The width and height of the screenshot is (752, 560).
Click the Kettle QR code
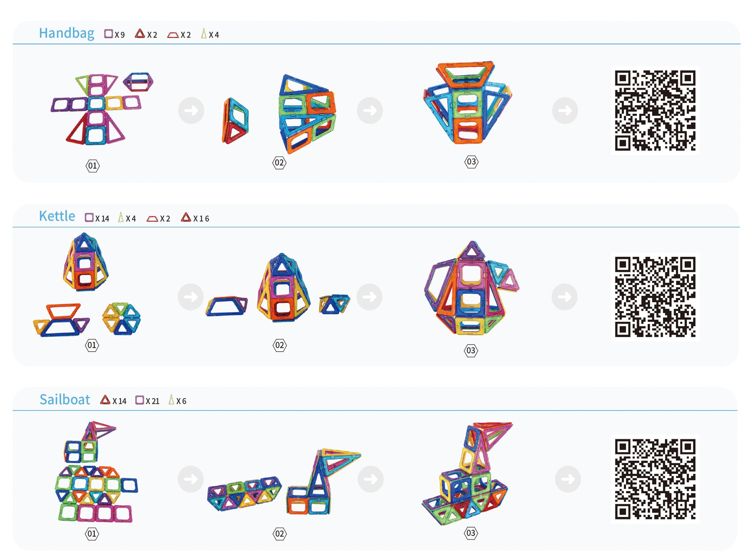(x=655, y=297)
